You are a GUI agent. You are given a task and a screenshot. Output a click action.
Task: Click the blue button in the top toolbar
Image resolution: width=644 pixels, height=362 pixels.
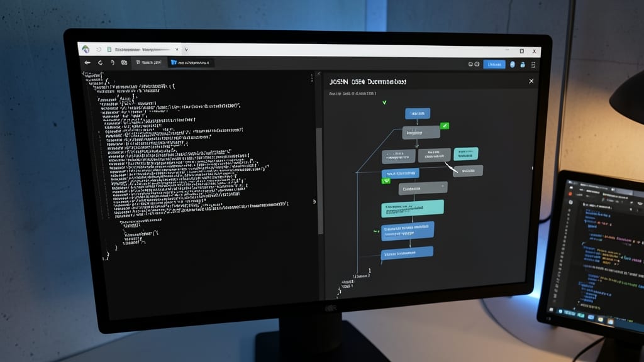point(494,65)
